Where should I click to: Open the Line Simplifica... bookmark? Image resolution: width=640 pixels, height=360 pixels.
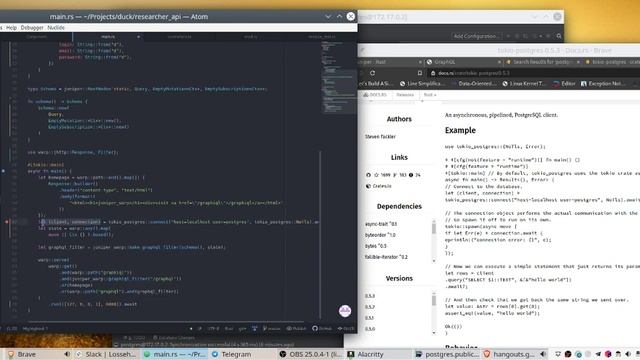(422, 84)
